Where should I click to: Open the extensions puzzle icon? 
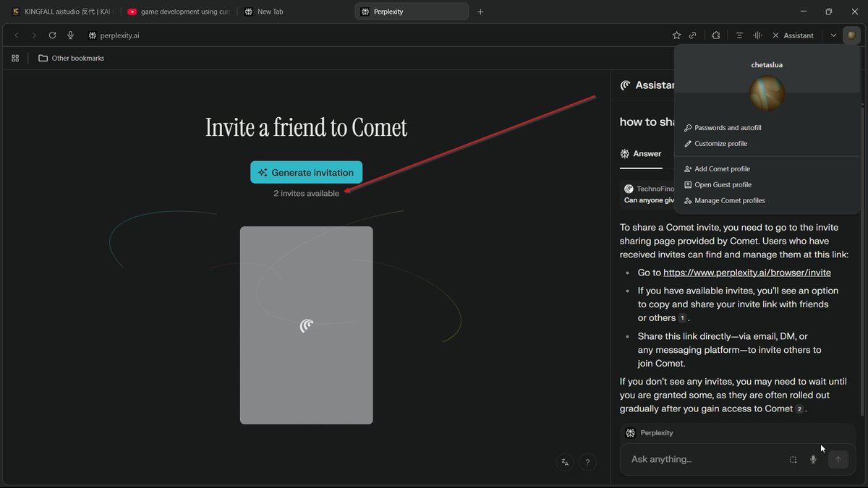(x=716, y=35)
